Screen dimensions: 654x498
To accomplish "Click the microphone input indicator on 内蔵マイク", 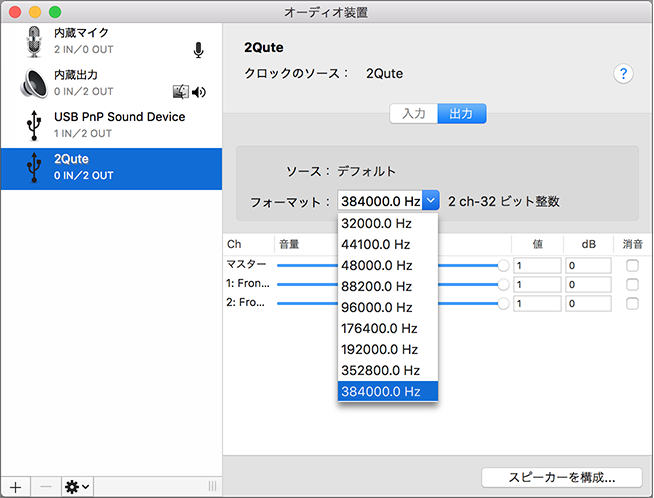I will tap(199, 50).
